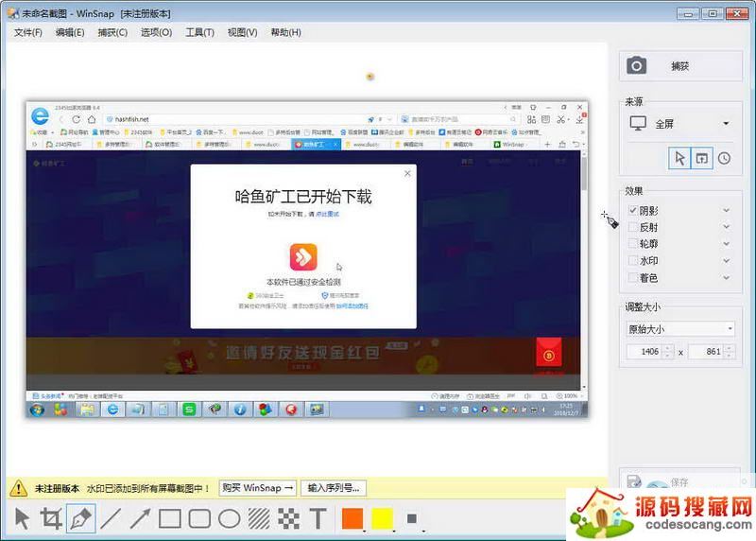Image resolution: width=756 pixels, height=541 pixels.
Task: Expand the 轮廓 outline effect options
Action: coord(726,244)
